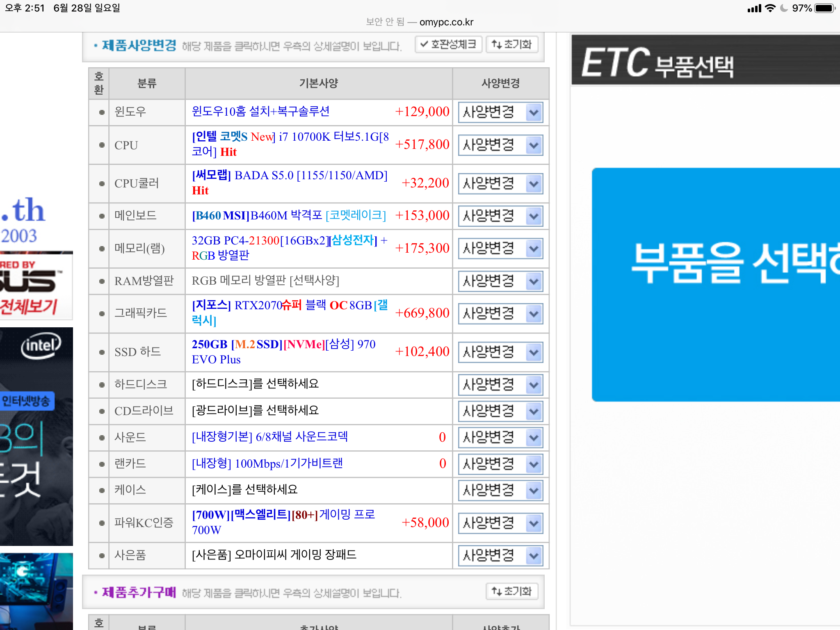The image size is (840, 630).
Task: Click the 파워KC인증 category label
Action: point(144,522)
